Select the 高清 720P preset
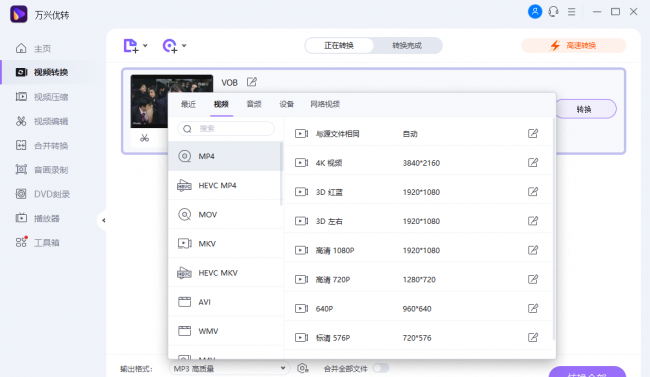 pyautogui.click(x=419, y=280)
